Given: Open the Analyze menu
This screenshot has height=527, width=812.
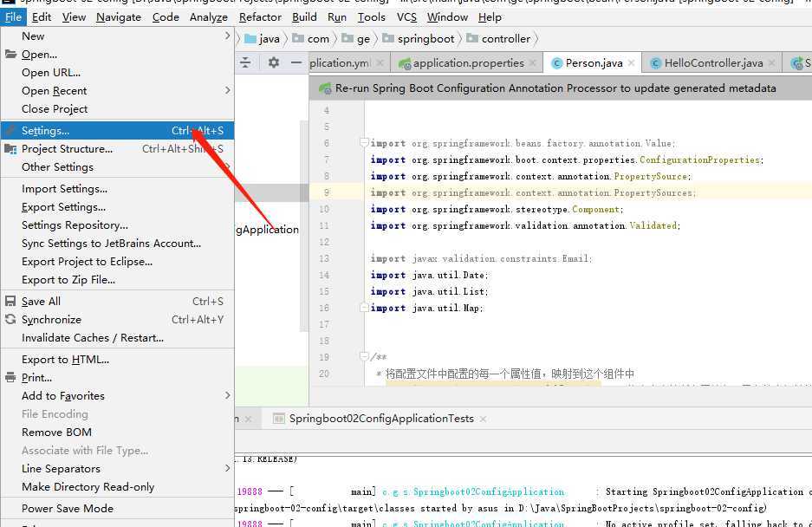Looking at the screenshot, I should (x=209, y=17).
